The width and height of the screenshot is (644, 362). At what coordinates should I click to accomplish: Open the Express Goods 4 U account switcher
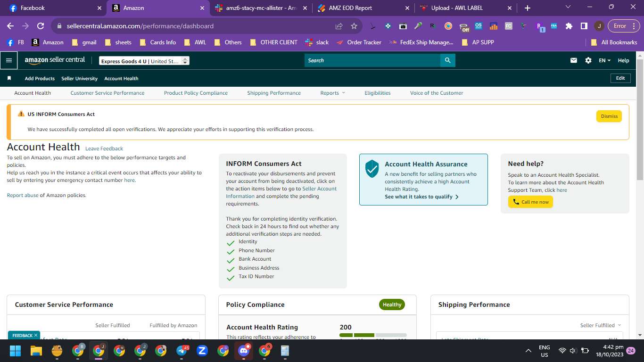tap(144, 61)
